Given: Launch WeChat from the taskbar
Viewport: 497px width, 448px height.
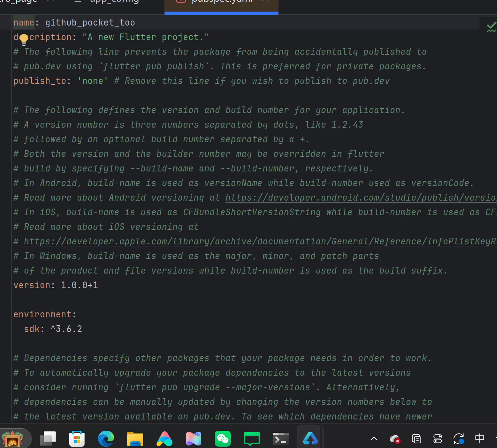Looking at the screenshot, I should [222, 438].
